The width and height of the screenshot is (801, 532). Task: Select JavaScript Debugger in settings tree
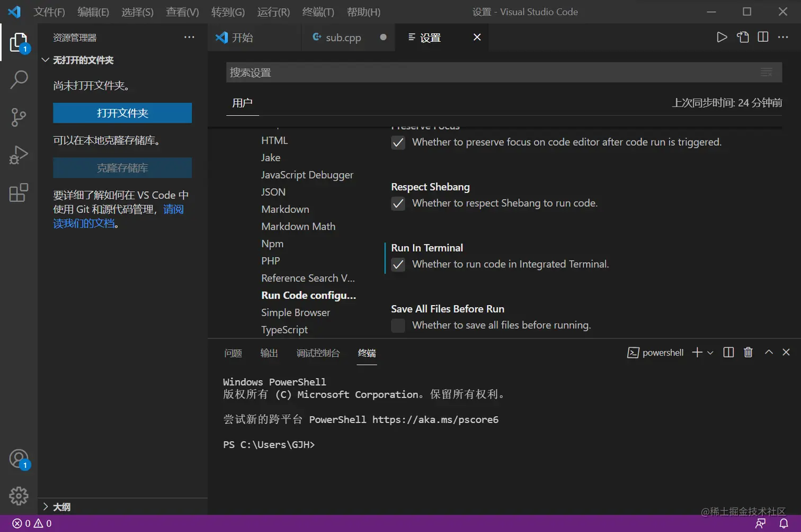click(307, 175)
